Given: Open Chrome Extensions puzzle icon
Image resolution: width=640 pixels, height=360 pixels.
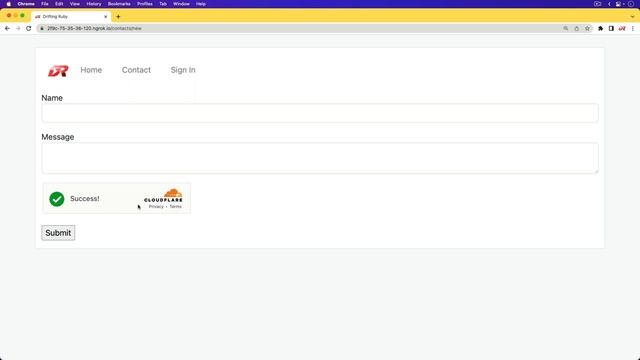Looking at the screenshot, I should (x=600, y=29).
